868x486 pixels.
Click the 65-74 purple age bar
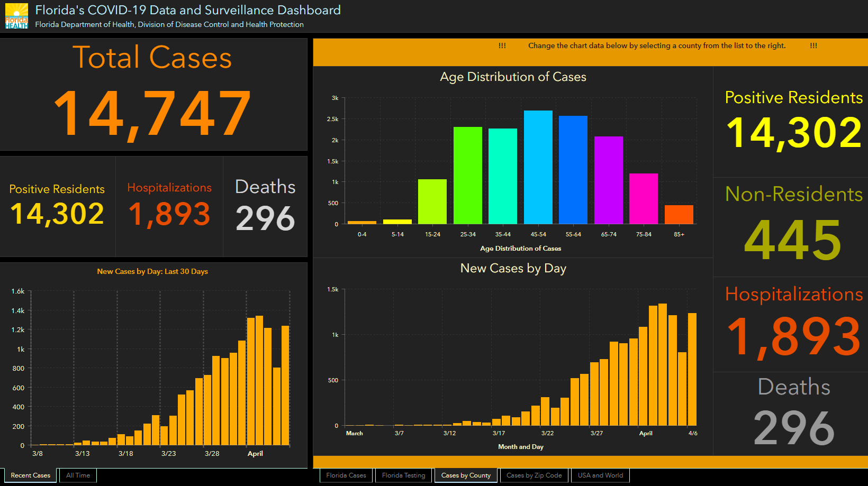[609, 180]
